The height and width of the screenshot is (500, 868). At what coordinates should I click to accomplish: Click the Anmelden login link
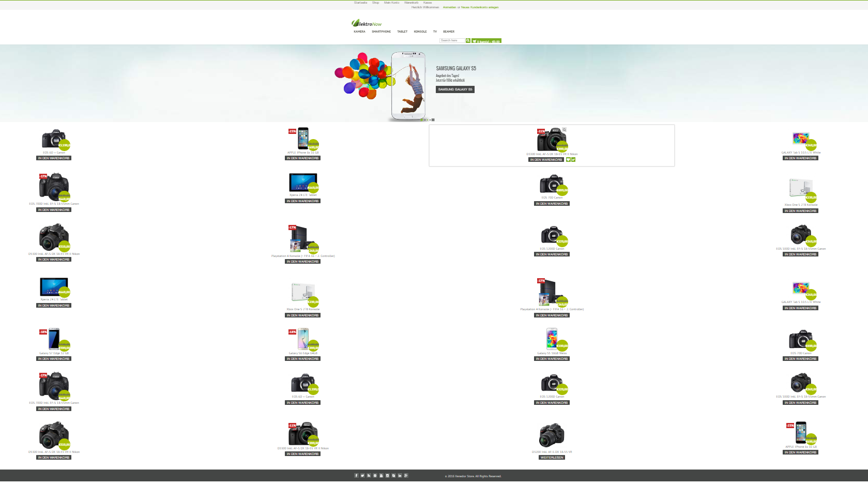(449, 7)
